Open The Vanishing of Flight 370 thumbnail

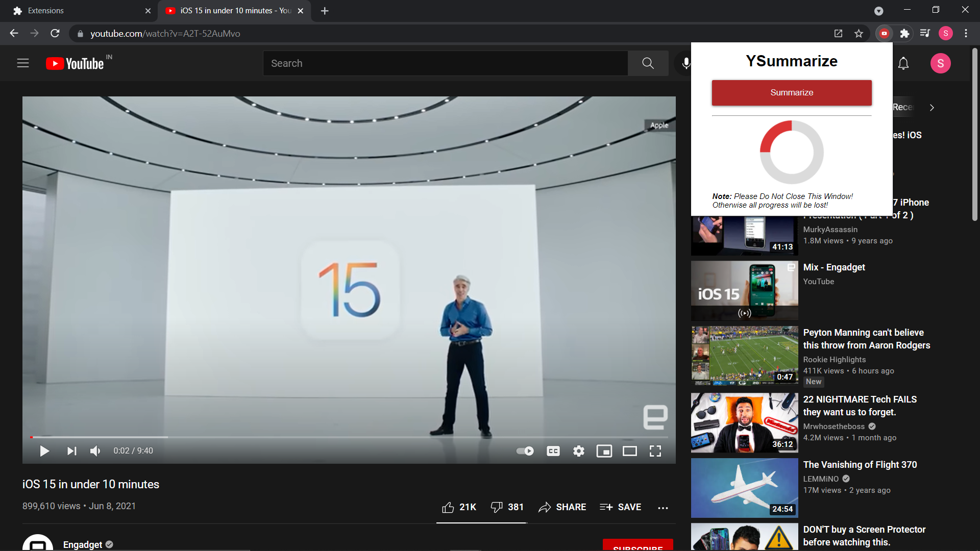(744, 488)
